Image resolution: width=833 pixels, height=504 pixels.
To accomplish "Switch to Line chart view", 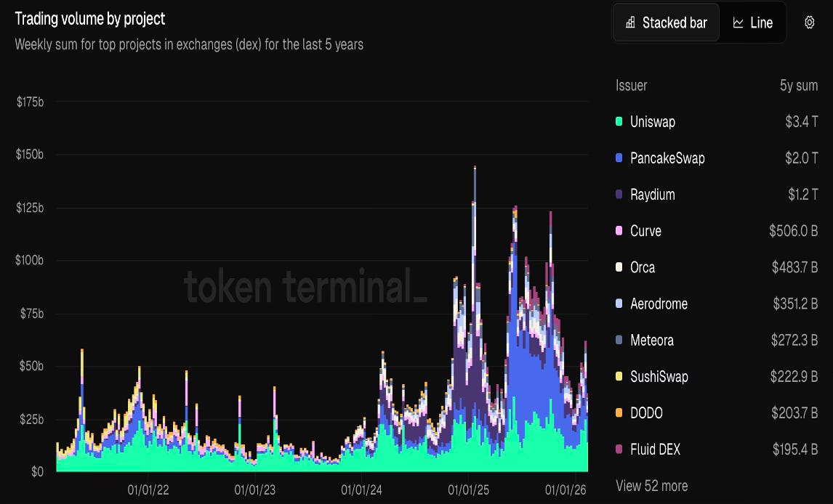I will pyautogui.click(x=752, y=23).
